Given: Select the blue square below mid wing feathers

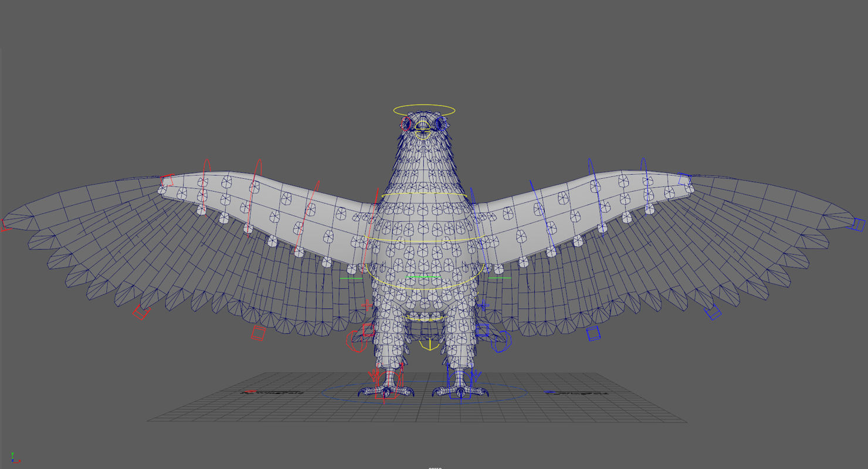Looking at the screenshot, I should [594, 334].
